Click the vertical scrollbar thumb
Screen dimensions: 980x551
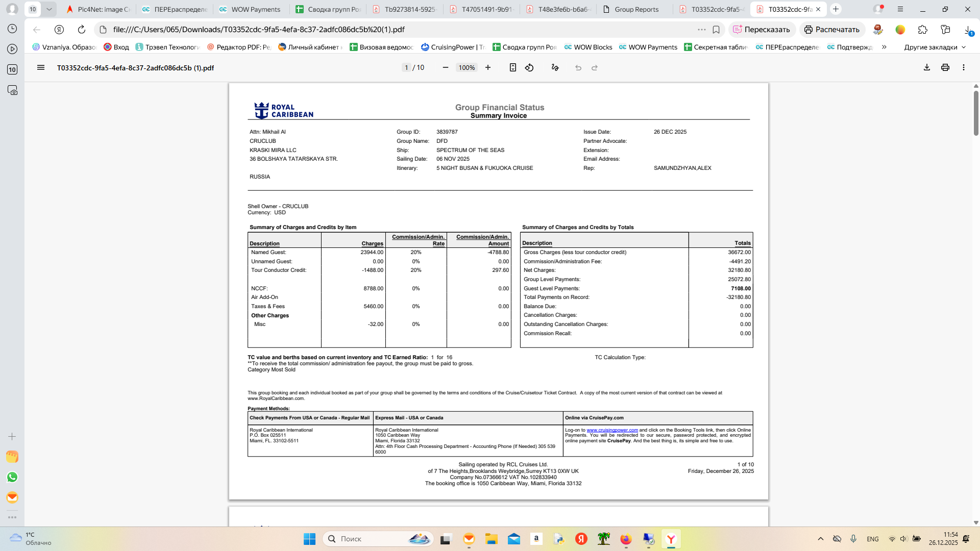point(976,112)
